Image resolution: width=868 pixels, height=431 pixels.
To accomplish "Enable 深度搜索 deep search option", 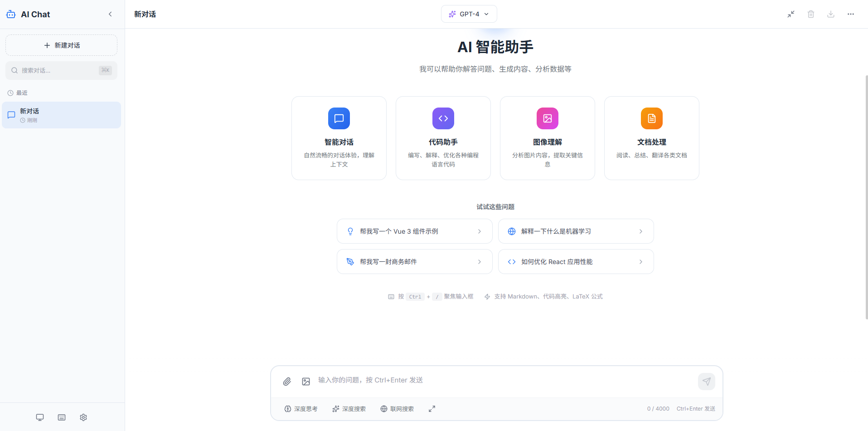I will 349,409.
